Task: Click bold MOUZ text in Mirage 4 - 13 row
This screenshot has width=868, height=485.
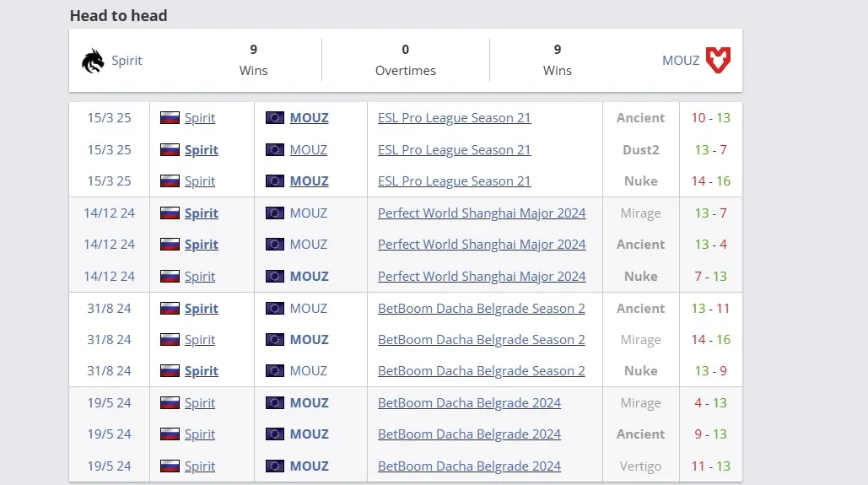Action: (x=309, y=403)
